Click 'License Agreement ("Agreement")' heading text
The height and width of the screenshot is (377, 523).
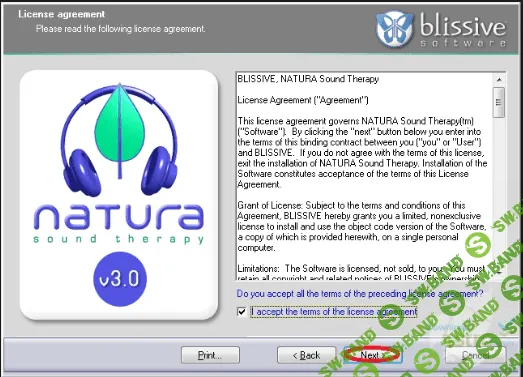[x=303, y=100]
